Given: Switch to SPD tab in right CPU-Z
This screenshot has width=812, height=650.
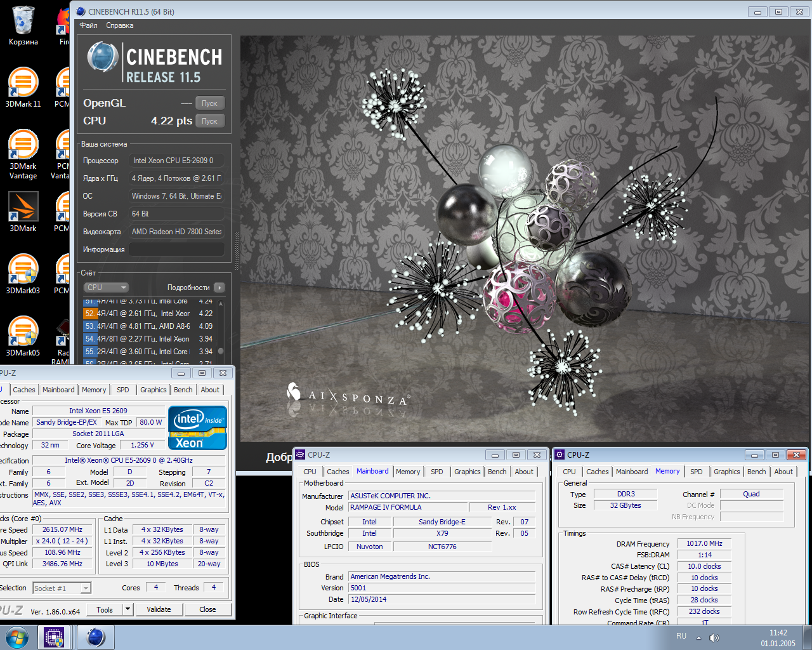Looking at the screenshot, I should point(697,472).
